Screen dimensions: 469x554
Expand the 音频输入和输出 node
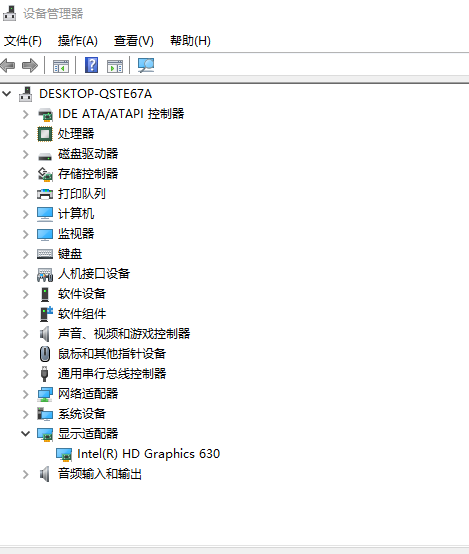(x=25, y=474)
